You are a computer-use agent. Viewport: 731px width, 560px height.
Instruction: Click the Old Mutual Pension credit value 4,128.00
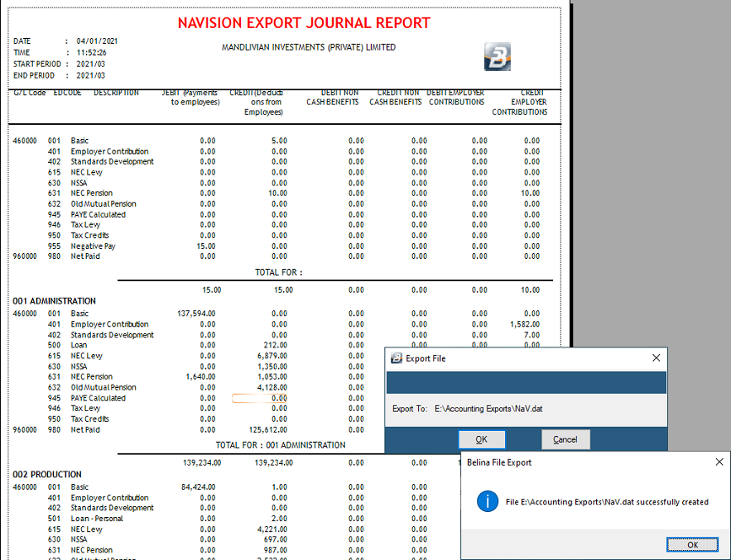pos(271,387)
